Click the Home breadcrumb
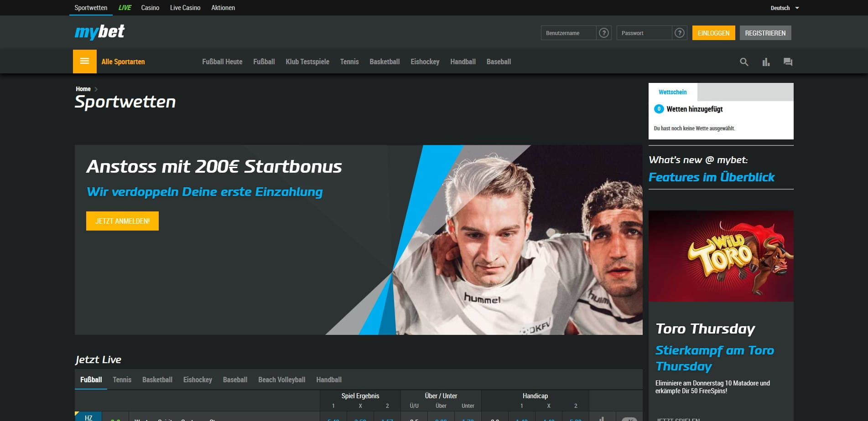868x421 pixels. (x=83, y=89)
